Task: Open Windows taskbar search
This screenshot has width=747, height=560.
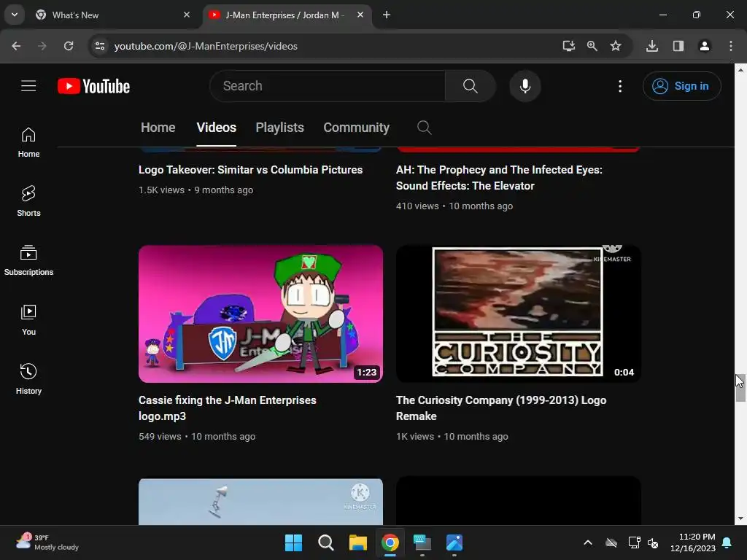Action: coord(326,542)
